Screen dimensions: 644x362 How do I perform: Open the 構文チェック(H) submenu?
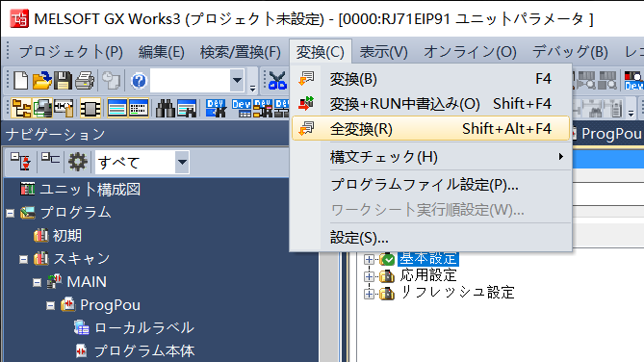[x=431, y=157]
